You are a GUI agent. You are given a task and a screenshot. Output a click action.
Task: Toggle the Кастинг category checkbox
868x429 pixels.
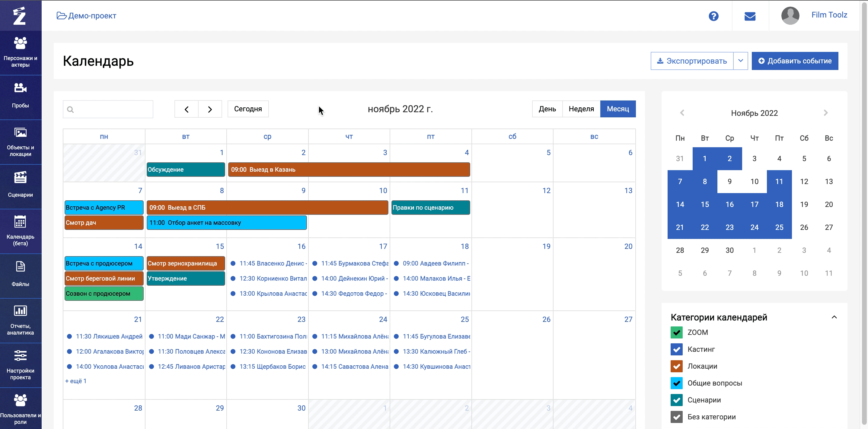[x=676, y=349]
